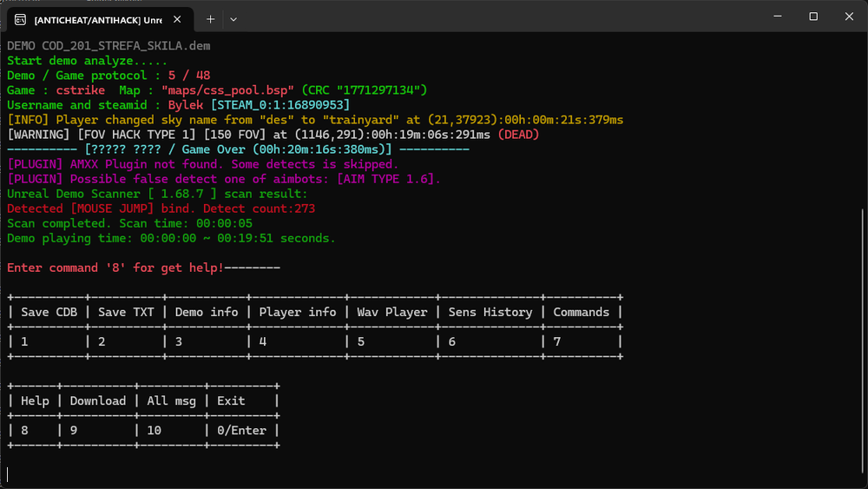Click the game name 'cstrike'
Screen dimensions: 868x489
(x=80, y=90)
